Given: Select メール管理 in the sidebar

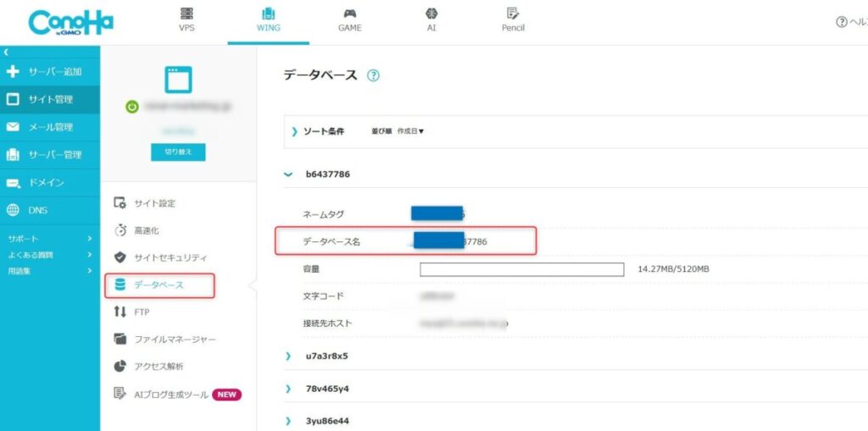Looking at the screenshot, I should coord(49,127).
